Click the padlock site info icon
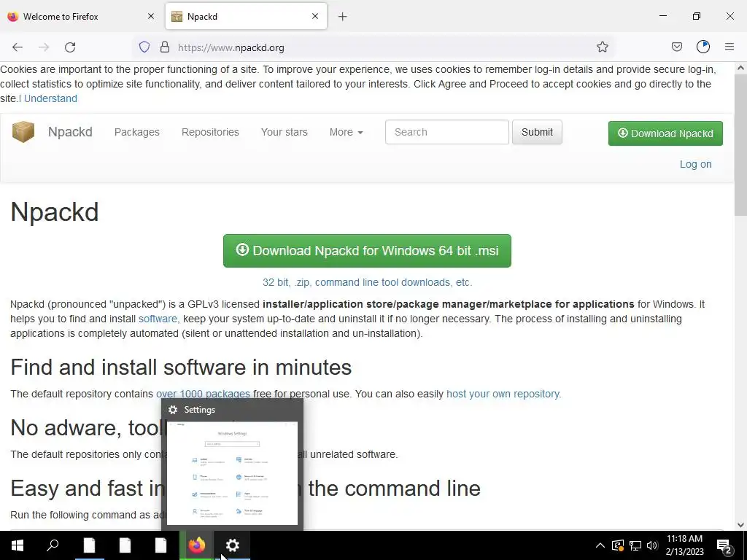 (x=165, y=47)
